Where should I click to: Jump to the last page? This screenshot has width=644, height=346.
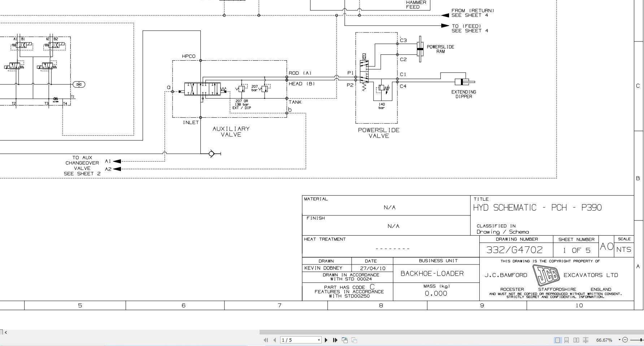pos(335,340)
